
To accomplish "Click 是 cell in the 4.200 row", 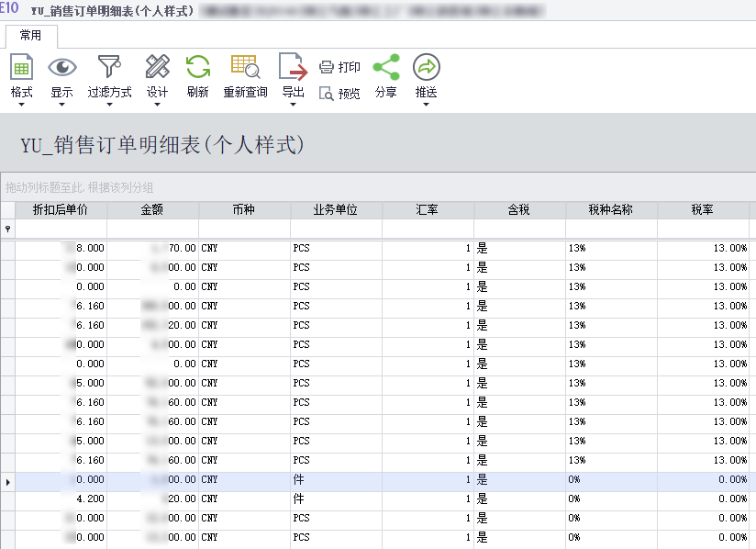I will tap(519, 499).
